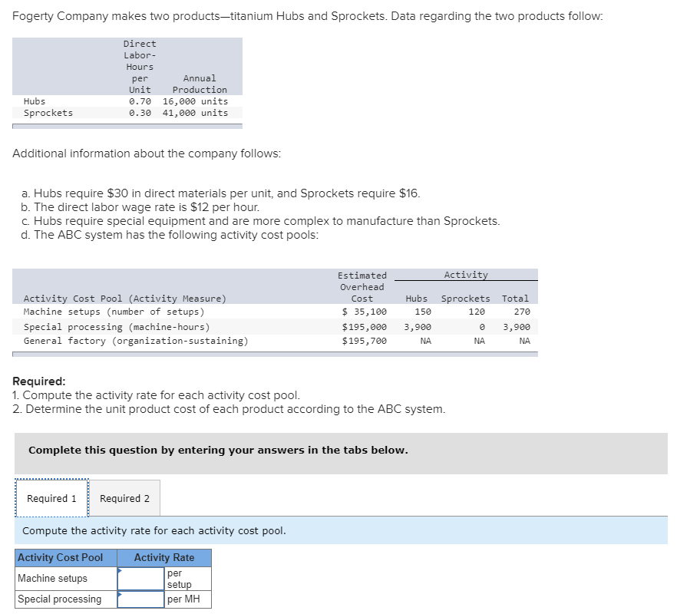Screen dimensions: 700x614
Task: Click the blue marker beside Special processing input
Action: point(120,593)
